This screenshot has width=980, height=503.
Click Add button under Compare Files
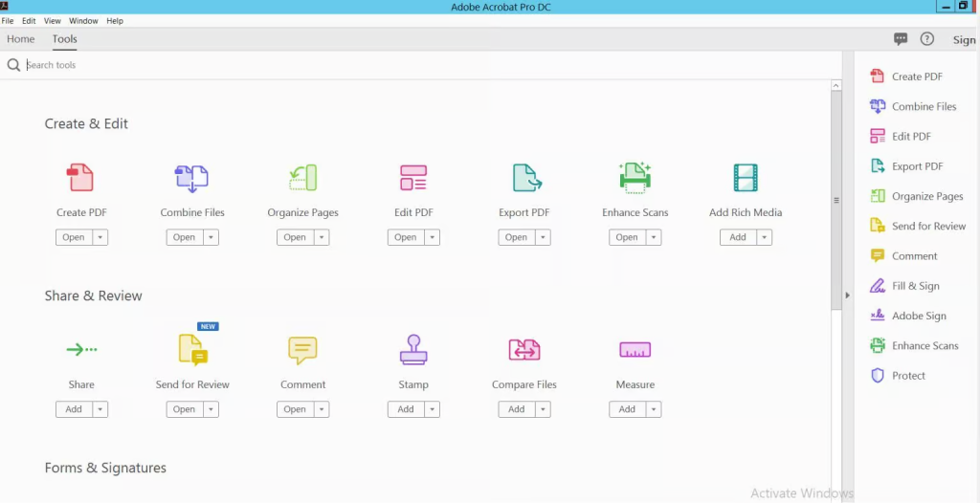point(516,409)
